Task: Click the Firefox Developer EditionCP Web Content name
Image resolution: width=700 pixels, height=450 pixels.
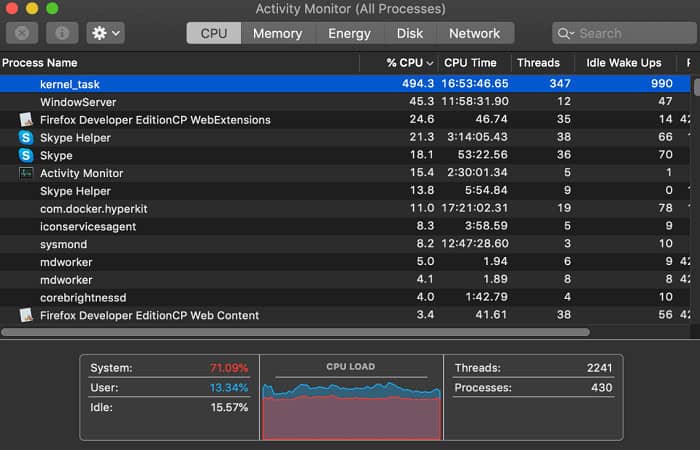Action: pyautogui.click(x=150, y=316)
